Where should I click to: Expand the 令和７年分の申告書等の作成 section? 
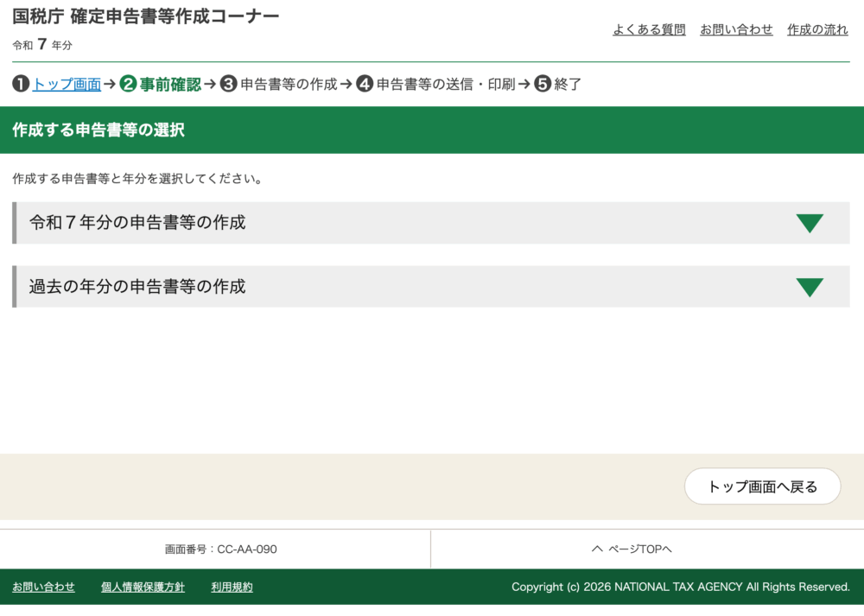point(430,223)
